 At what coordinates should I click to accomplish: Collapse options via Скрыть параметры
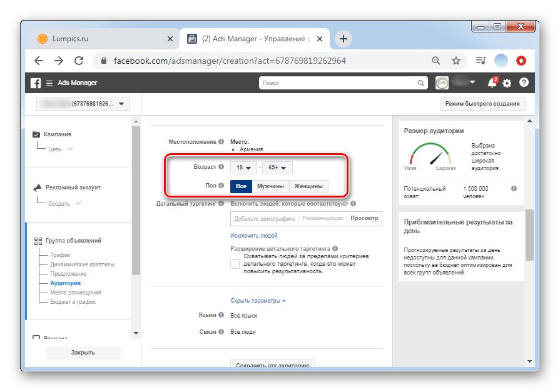click(258, 301)
